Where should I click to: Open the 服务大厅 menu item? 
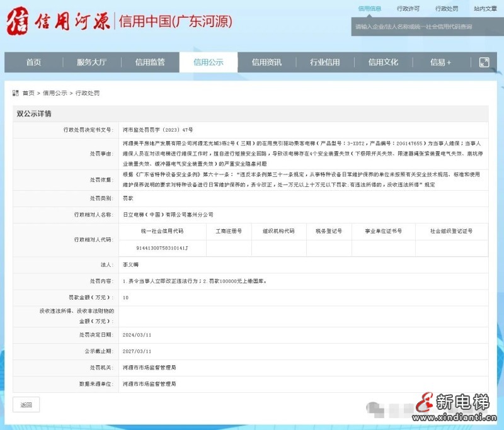tap(91, 62)
